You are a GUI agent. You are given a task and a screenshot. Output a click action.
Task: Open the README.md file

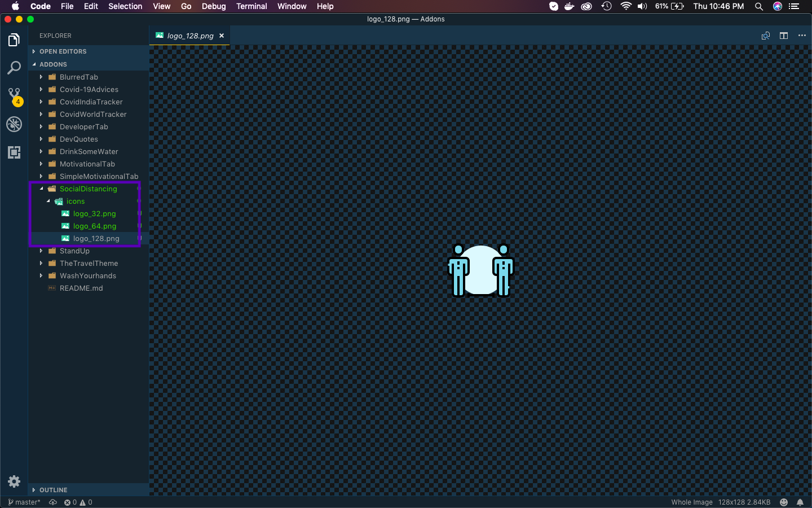[x=89, y=288]
